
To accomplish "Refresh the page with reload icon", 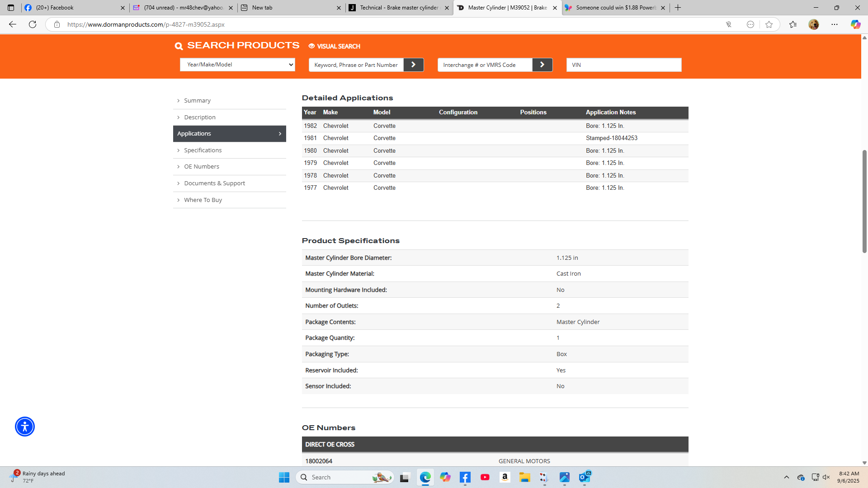I will click(x=33, y=24).
